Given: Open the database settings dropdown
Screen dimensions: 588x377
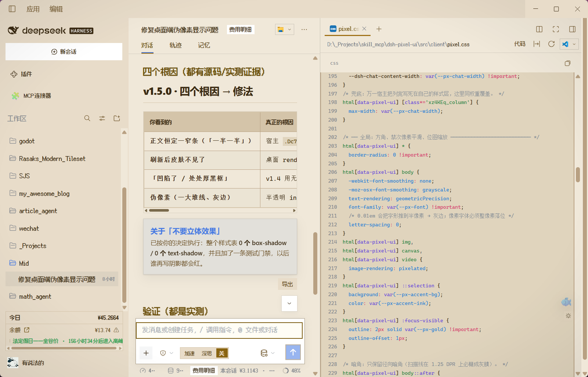Looking at the screenshot, I should tap(267, 353).
